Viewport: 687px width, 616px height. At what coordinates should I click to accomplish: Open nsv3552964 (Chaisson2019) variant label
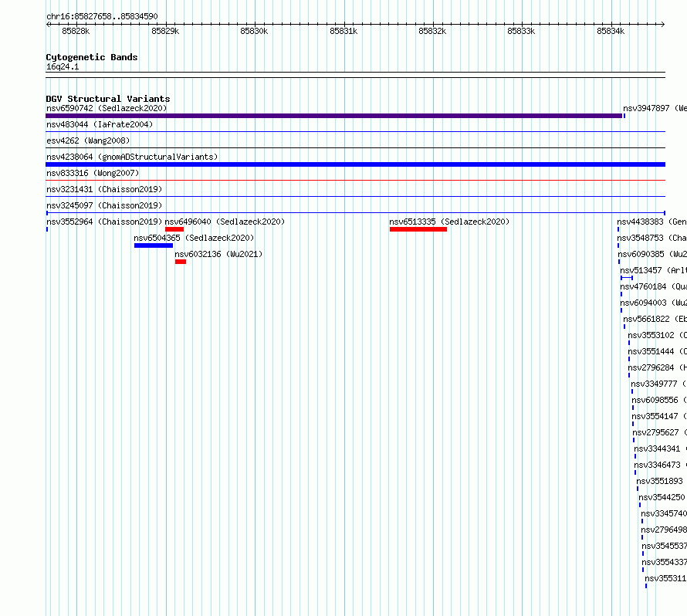point(104,222)
